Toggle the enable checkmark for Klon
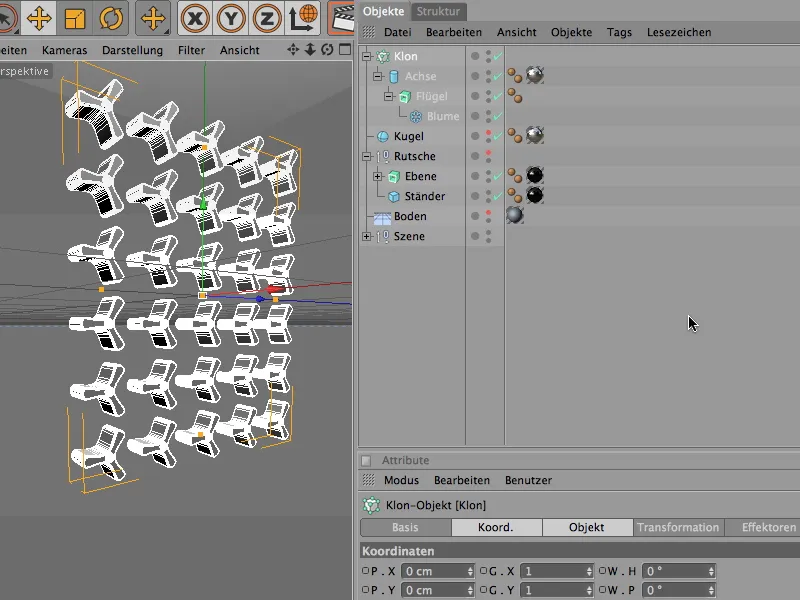The height and width of the screenshot is (600, 800). (x=497, y=57)
